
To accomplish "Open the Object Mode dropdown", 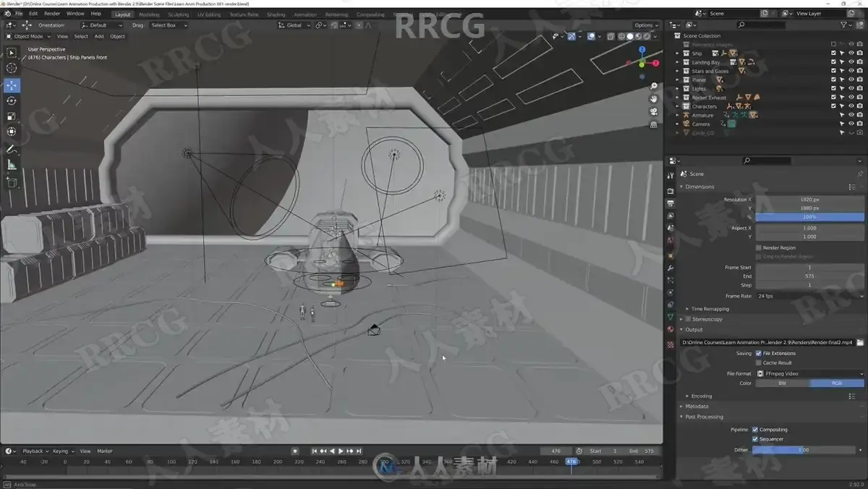I will point(29,36).
